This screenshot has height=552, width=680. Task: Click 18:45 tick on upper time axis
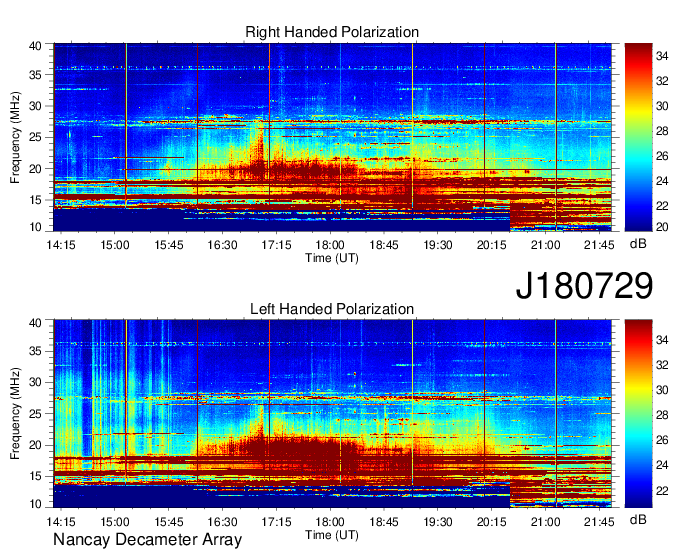click(384, 245)
